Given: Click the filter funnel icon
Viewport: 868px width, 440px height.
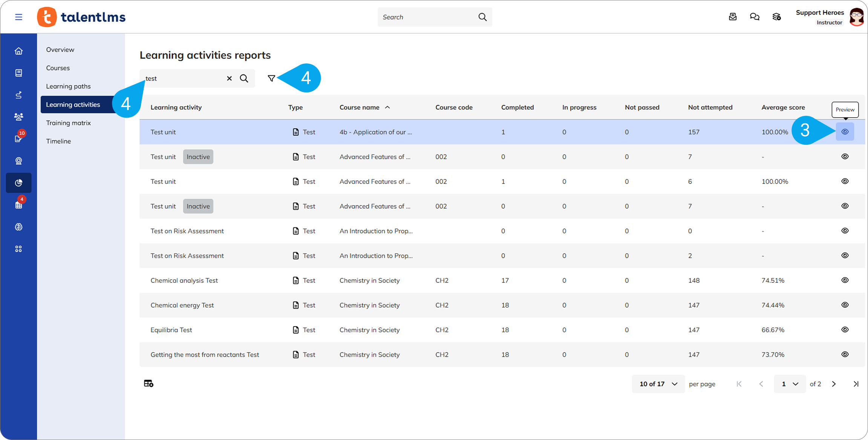Looking at the screenshot, I should (x=271, y=78).
